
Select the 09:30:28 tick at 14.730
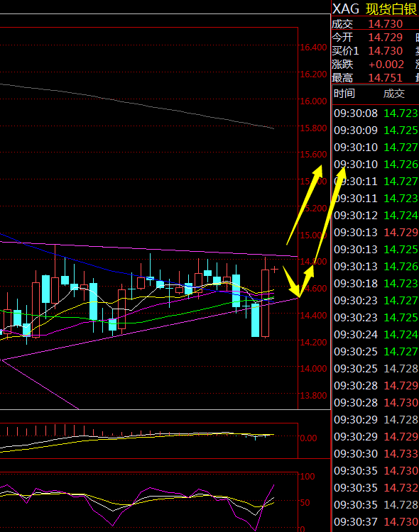[x=376, y=403]
